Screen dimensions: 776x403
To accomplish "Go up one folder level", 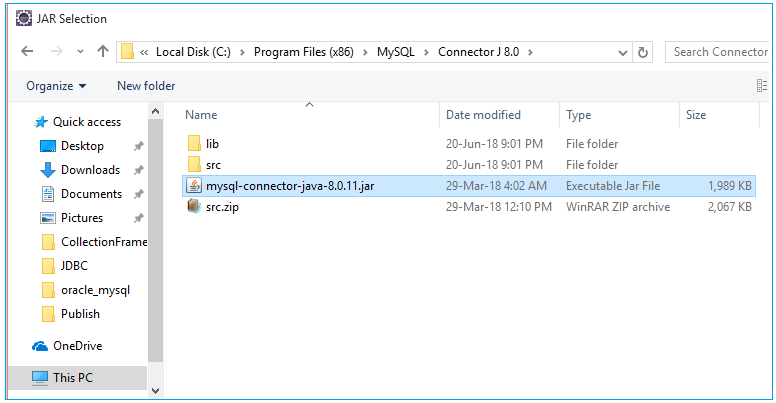I will click(x=102, y=51).
